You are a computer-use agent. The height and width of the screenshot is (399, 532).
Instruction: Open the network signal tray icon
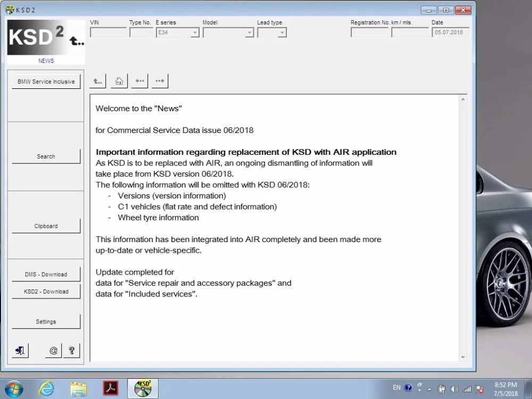click(467, 389)
